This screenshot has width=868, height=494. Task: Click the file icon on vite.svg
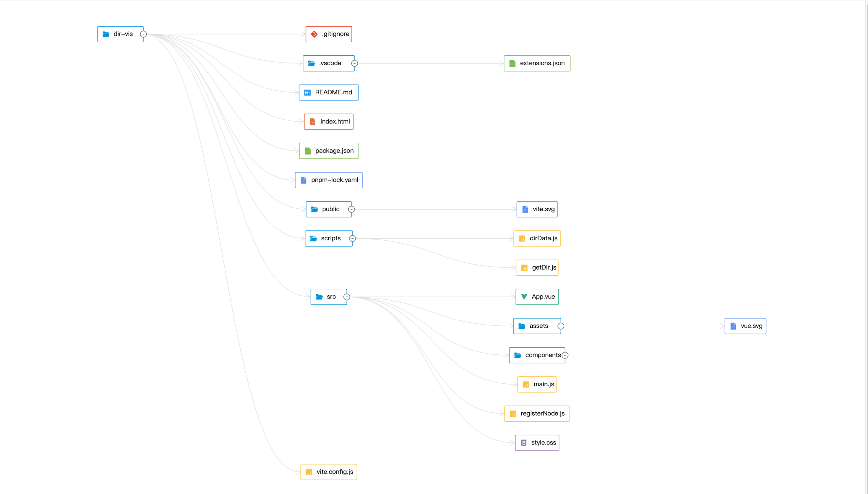pyautogui.click(x=525, y=209)
